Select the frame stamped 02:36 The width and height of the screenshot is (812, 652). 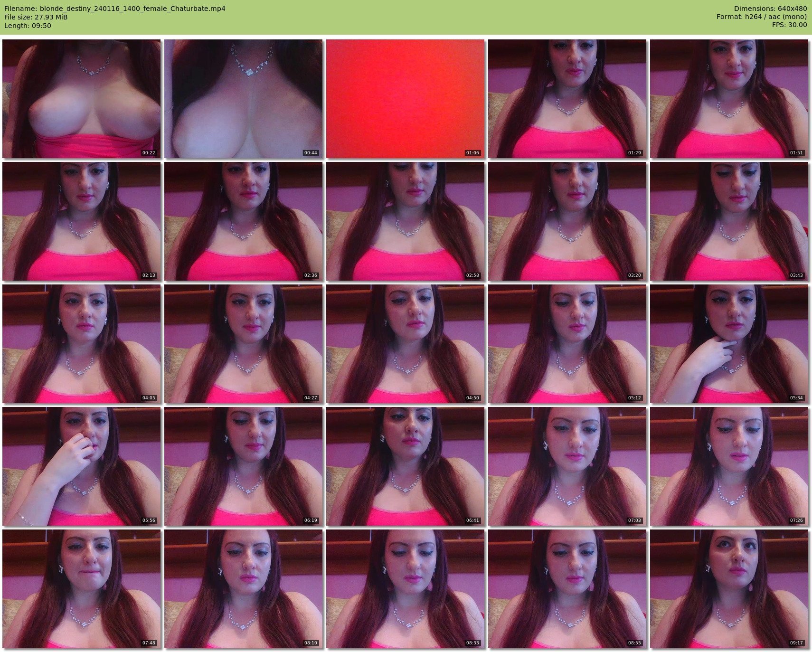(243, 221)
